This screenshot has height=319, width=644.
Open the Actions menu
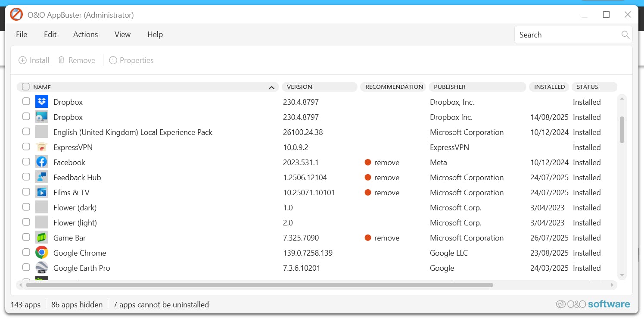pos(85,34)
